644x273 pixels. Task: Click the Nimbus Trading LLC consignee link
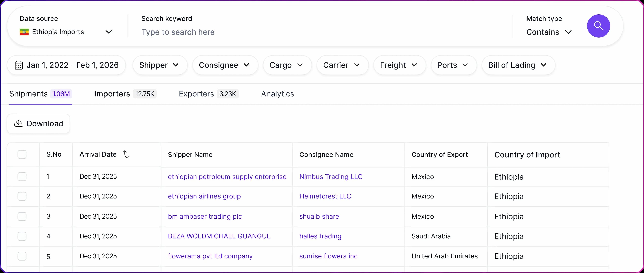pyautogui.click(x=331, y=177)
